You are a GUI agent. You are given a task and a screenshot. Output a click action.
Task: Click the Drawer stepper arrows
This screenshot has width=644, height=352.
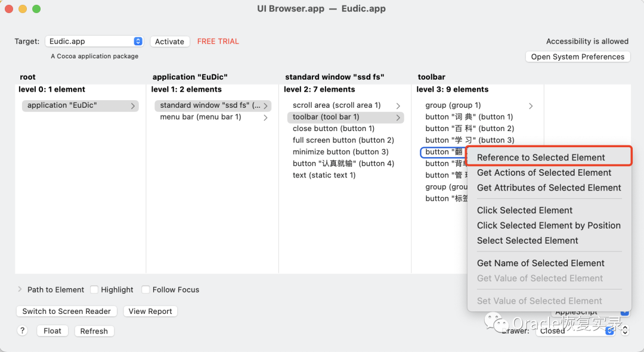pyautogui.click(x=625, y=330)
